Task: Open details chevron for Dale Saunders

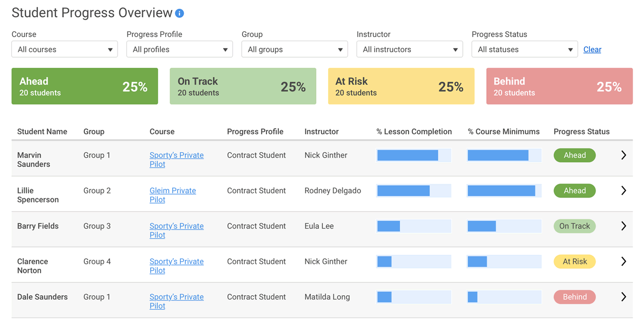Action: tap(624, 297)
